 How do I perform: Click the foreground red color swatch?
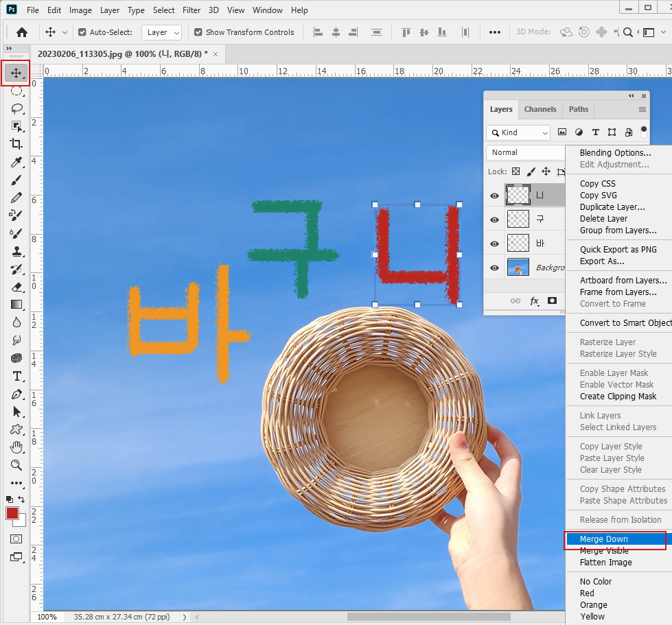pyautogui.click(x=12, y=513)
